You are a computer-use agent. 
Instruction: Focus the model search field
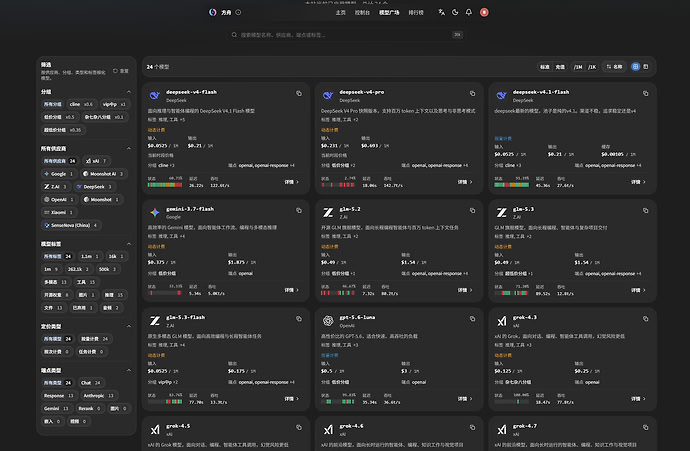click(346, 35)
